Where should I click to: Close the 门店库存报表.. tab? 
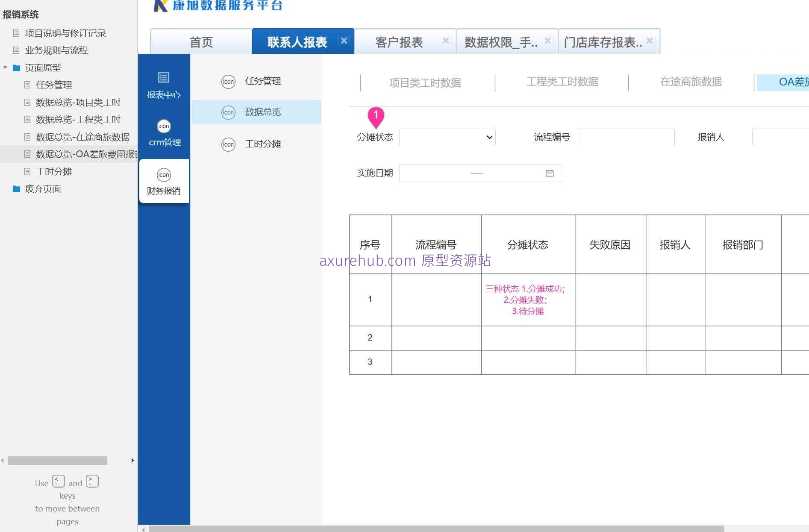tap(650, 41)
